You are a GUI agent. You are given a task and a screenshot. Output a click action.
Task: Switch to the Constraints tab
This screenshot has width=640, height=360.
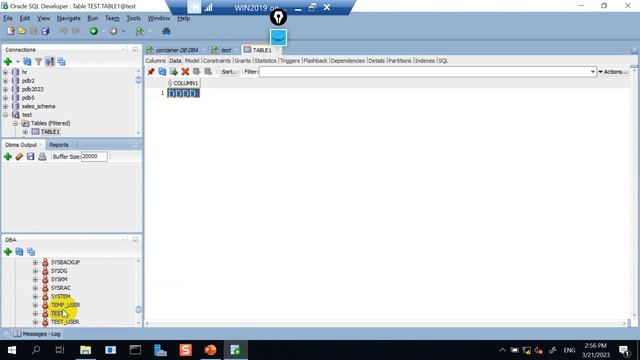point(217,60)
